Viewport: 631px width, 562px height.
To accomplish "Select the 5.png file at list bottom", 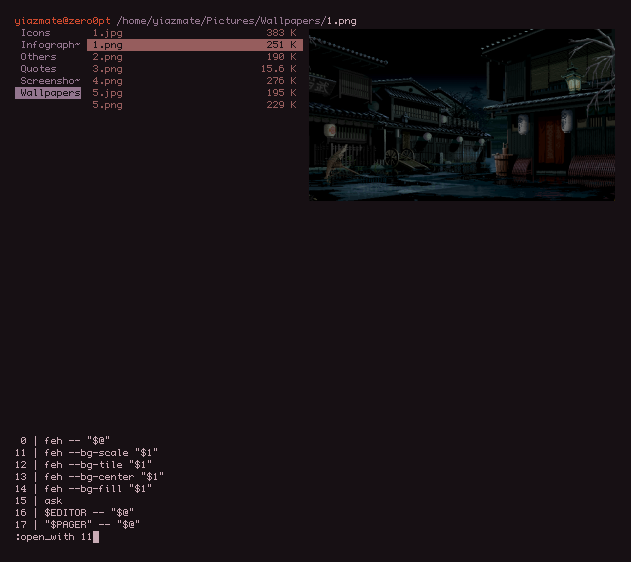I will 107,105.
